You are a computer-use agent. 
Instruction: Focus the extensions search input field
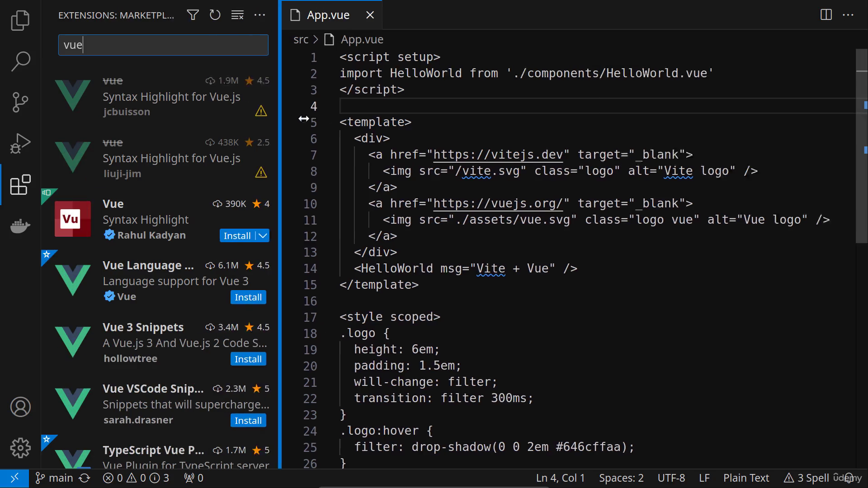tap(163, 45)
